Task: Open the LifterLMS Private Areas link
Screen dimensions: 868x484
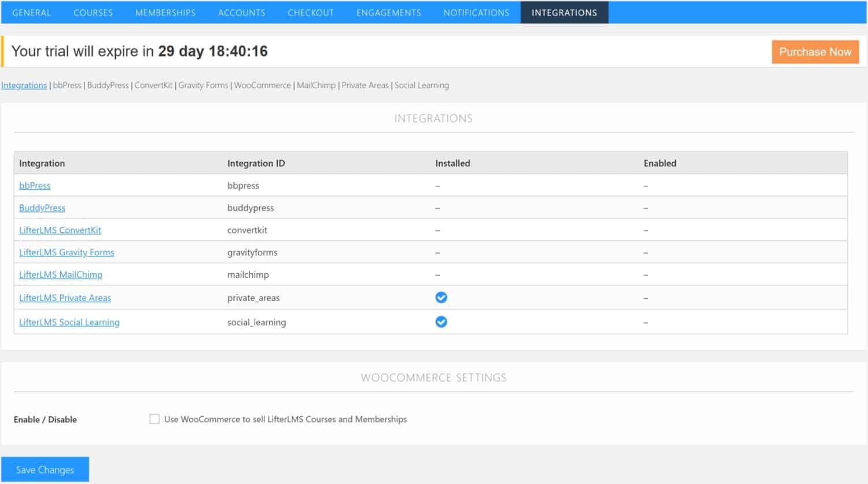Action: click(x=65, y=298)
